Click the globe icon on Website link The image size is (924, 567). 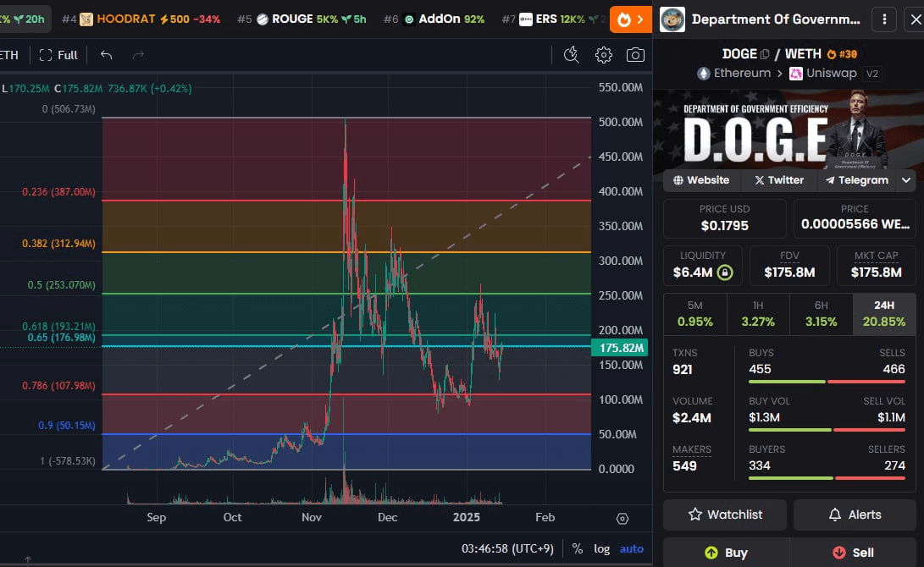tap(678, 180)
